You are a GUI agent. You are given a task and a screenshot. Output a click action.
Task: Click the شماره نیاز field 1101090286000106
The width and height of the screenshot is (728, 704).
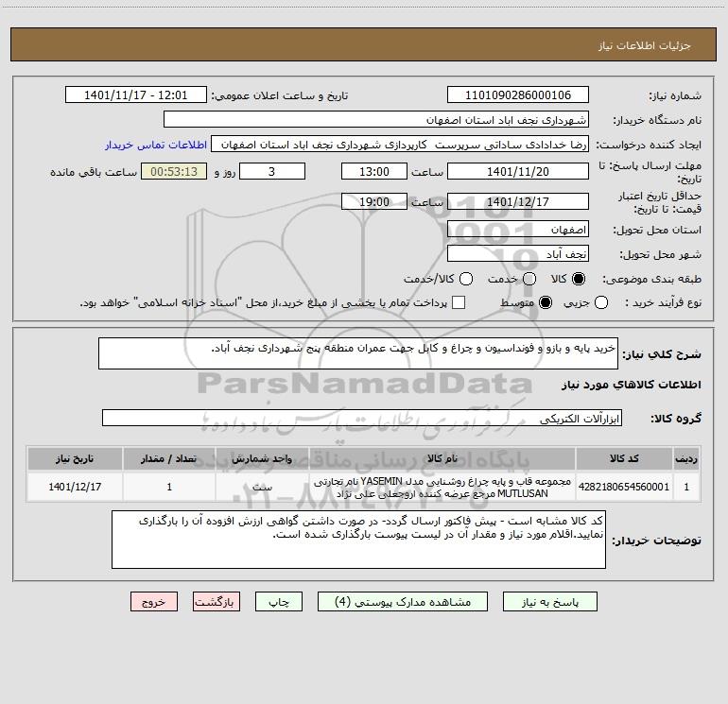coord(518,95)
